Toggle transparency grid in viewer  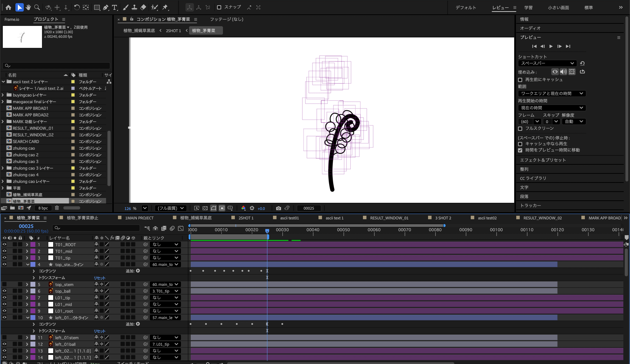point(205,208)
